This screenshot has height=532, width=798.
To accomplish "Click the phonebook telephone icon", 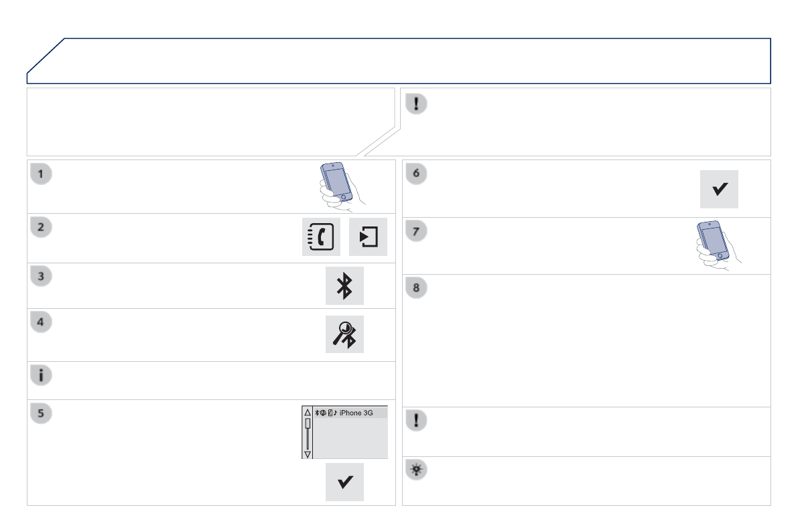I will pyautogui.click(x=321, y=237).
